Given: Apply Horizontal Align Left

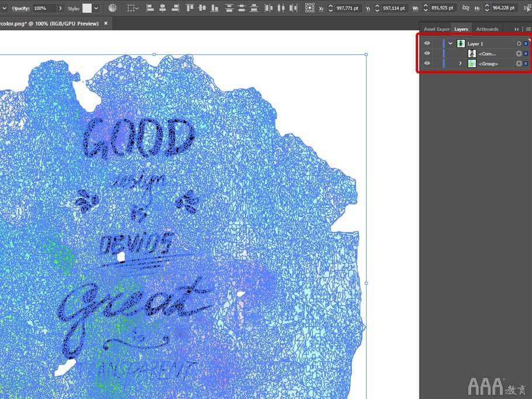Looking at the screenshot, I should pyautogui.click(x=150, y=8).
